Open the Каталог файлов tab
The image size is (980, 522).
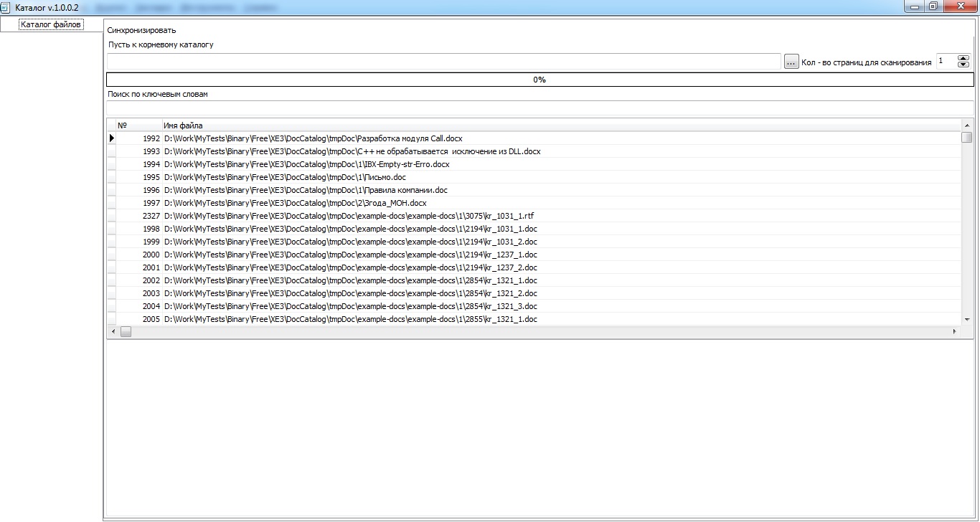click(x=51, y=24)
